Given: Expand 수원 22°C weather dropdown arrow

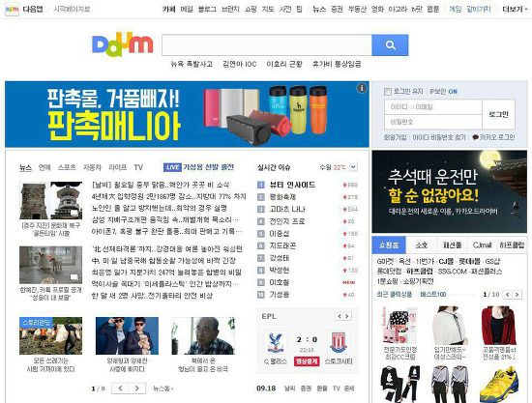Looking at the screenshot, I should click(x=353, y=167).
